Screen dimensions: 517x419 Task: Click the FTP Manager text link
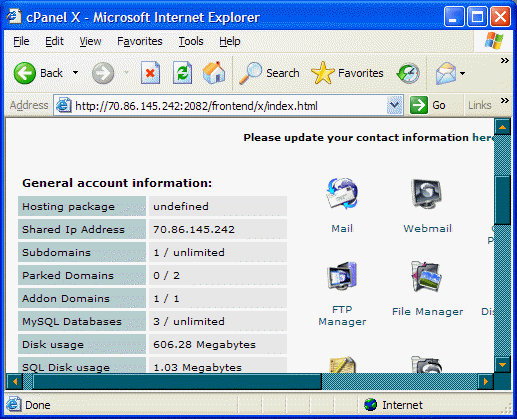(342, 316)
